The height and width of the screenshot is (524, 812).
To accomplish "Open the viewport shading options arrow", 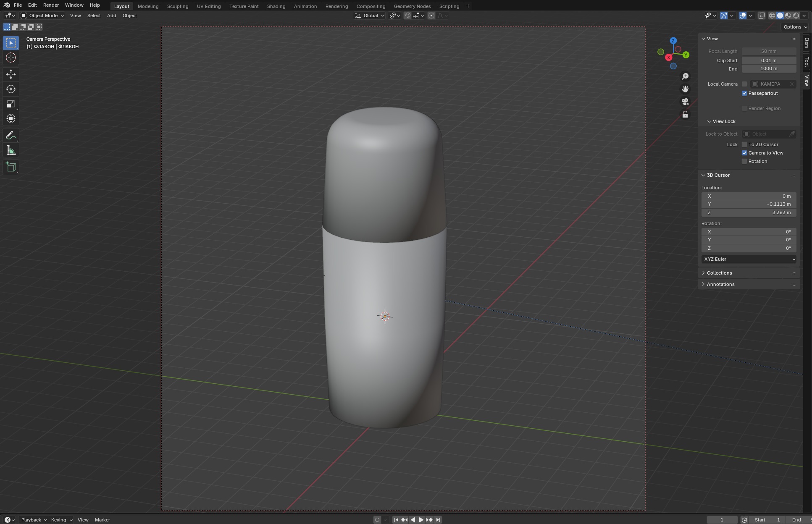I will pyautogui.click(x=804, y=16).
